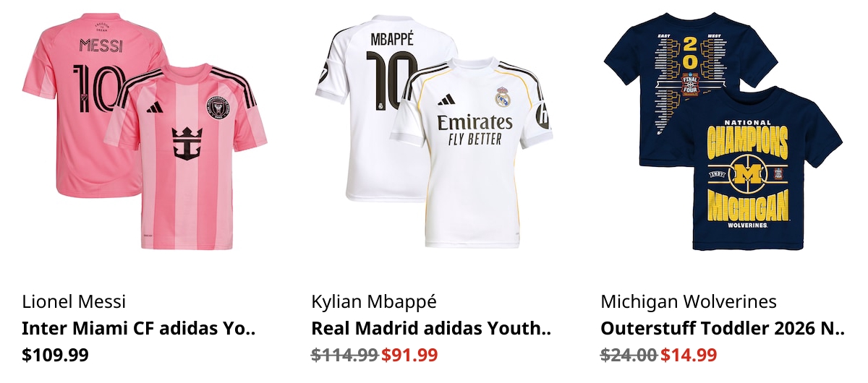Click the red $91.99 sale price
868x383 pixels.
coord(410,355)
